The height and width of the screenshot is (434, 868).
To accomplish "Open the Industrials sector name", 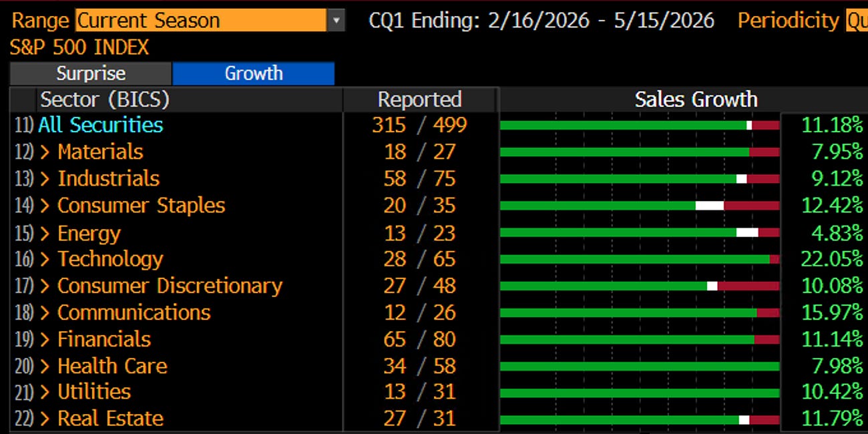I will (109, 178).
